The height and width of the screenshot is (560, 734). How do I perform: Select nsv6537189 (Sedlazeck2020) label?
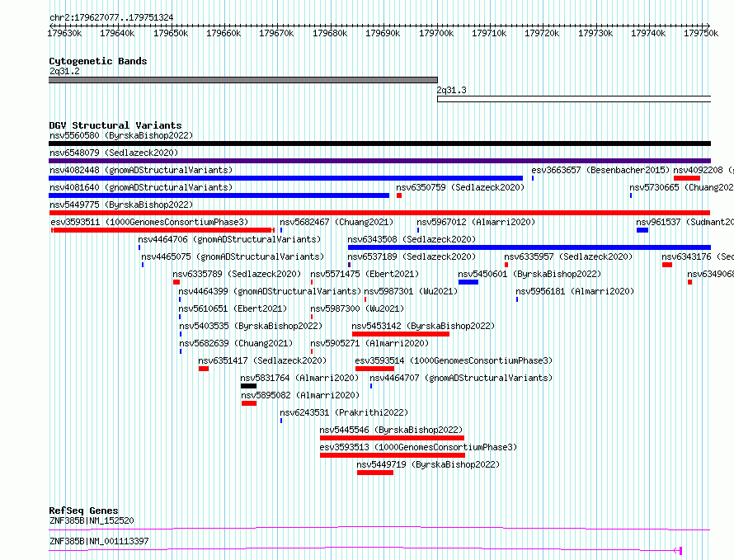click(x=412, y=256)
